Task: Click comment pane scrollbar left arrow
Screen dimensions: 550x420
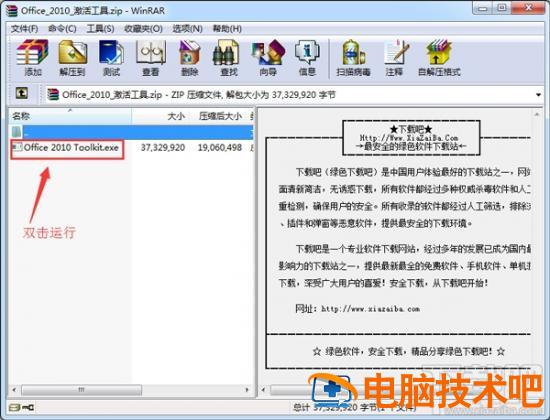Action: tap(264, 389)
